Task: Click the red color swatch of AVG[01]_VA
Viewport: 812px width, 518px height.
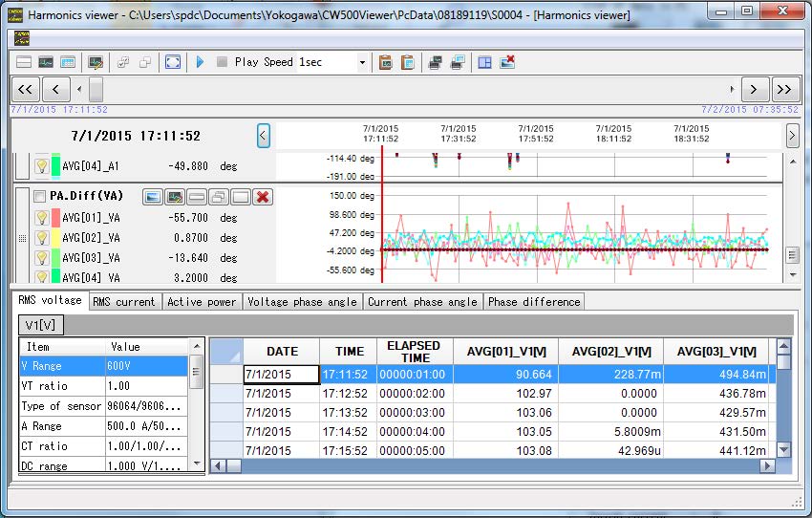Action: coord(55,218)
